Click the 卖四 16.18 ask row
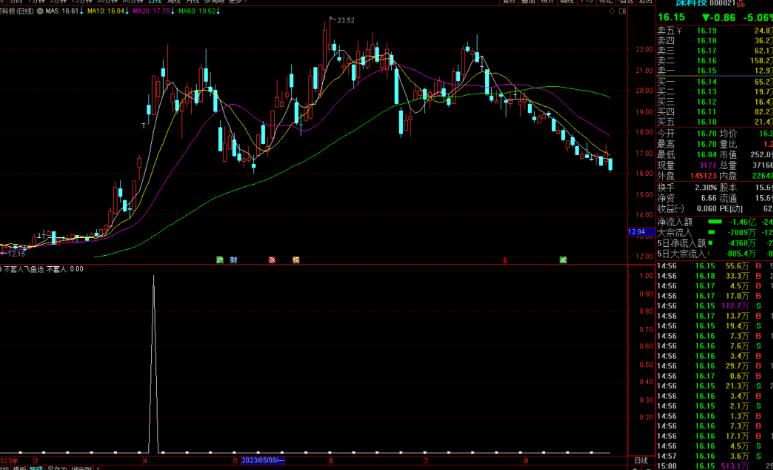Viewport: 773px width, 470px height. click(x=715, y=40)
